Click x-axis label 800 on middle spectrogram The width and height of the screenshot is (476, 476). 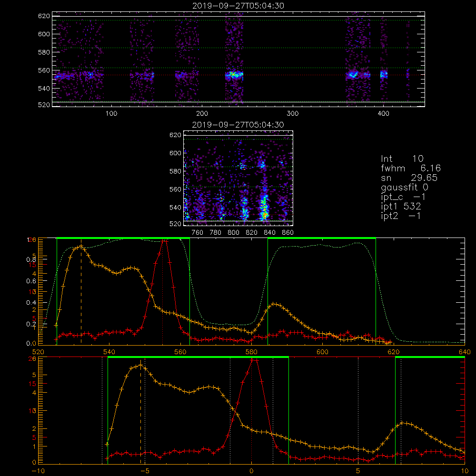pyautogui.click(x=233, y=233)
